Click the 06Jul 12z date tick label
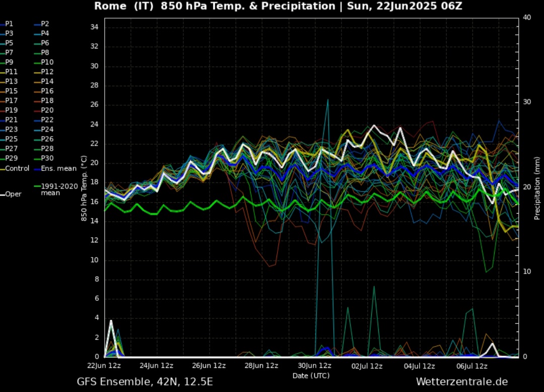 pos(471,366)
